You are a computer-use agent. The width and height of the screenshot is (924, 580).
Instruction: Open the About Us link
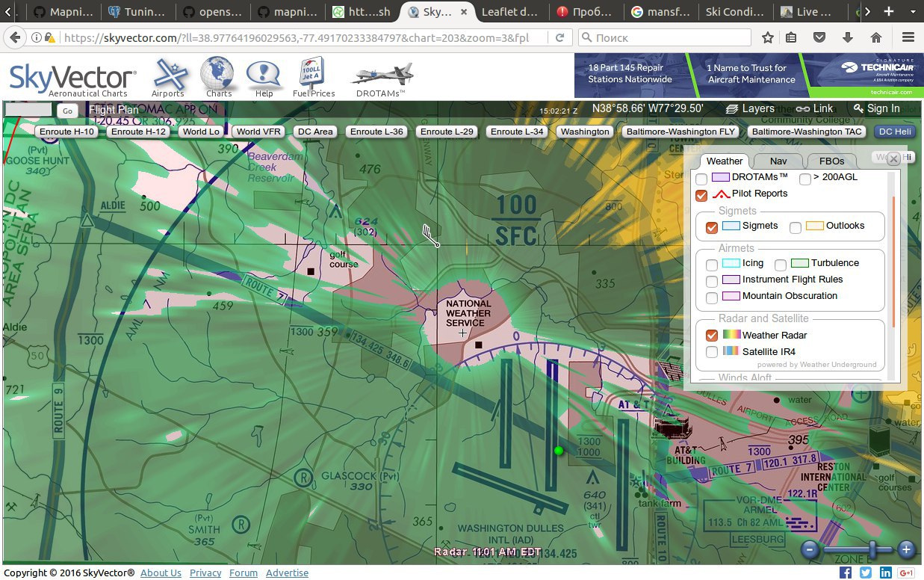(161, 573)
